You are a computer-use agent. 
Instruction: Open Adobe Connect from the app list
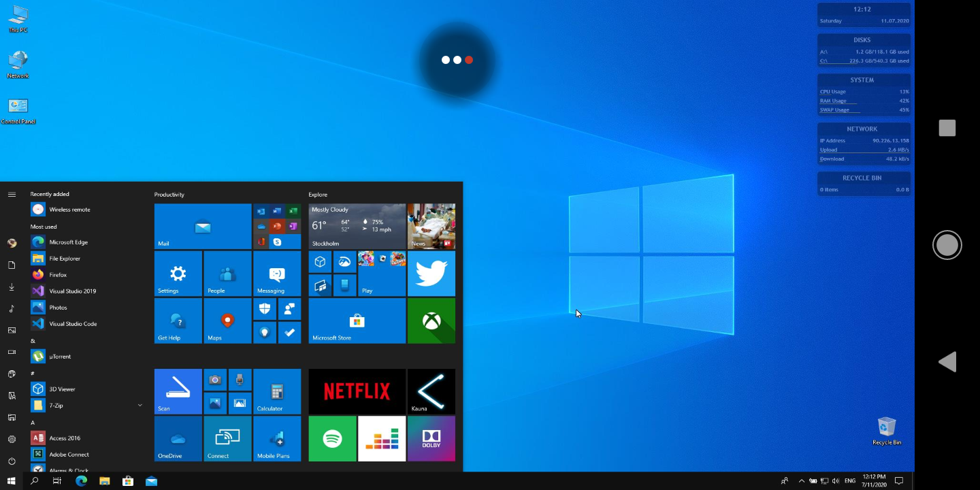pos(87,455)
